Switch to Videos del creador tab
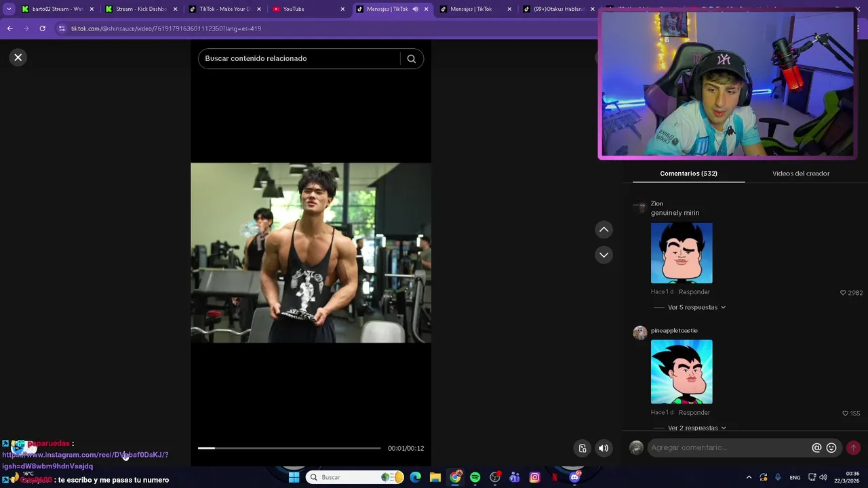Image resolution: width=868 pixels, height=488 pixels. [800, 174]
